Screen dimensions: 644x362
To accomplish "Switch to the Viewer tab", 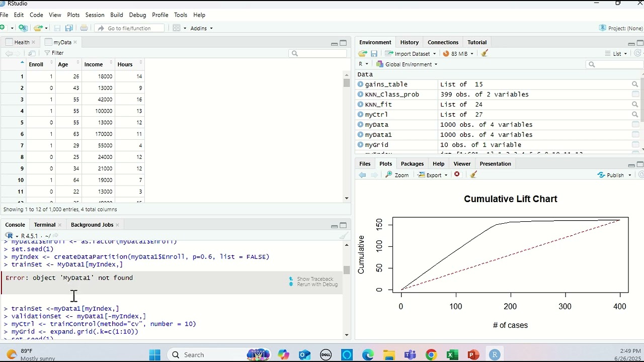I will (462, 164).
